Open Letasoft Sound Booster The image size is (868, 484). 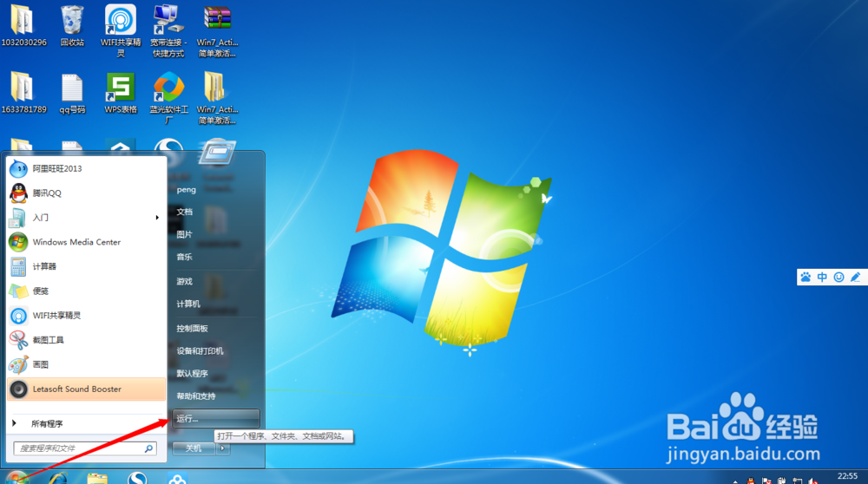pyautogui.click(x=86, y=389)
